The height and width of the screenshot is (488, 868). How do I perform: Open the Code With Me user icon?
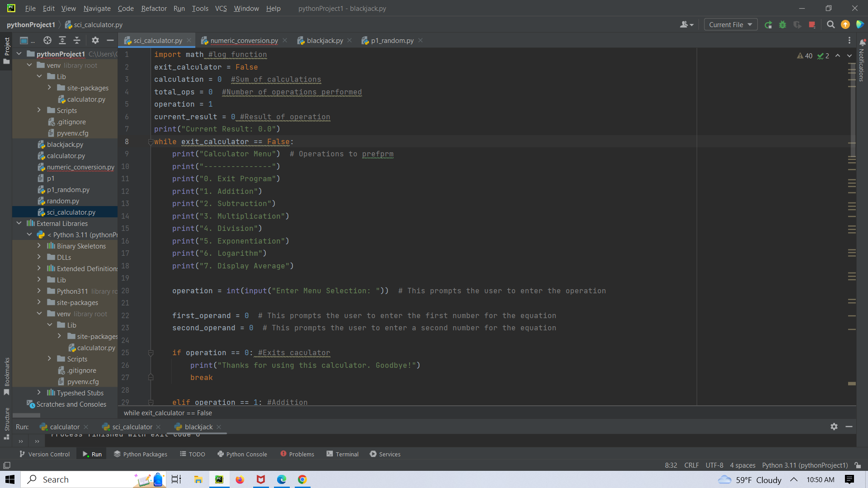[686, 25]
